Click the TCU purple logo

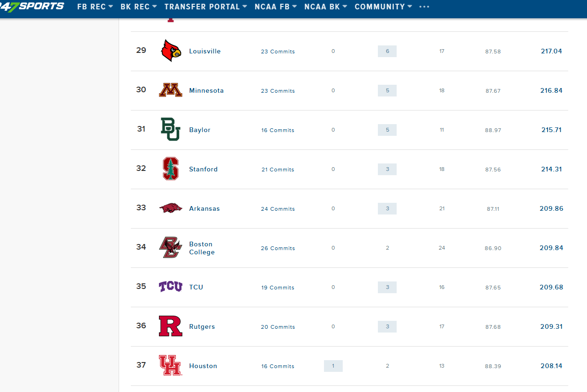coord(171,287)
